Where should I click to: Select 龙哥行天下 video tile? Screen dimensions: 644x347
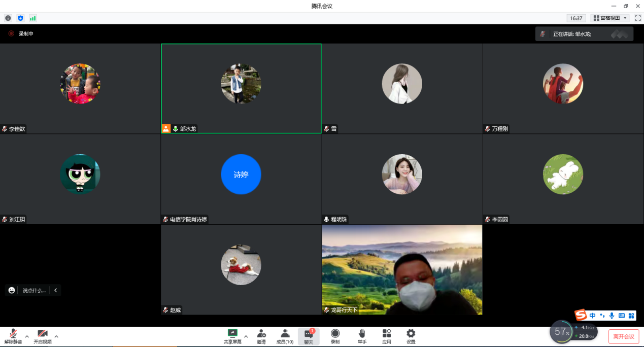click(x=402, y=269)
